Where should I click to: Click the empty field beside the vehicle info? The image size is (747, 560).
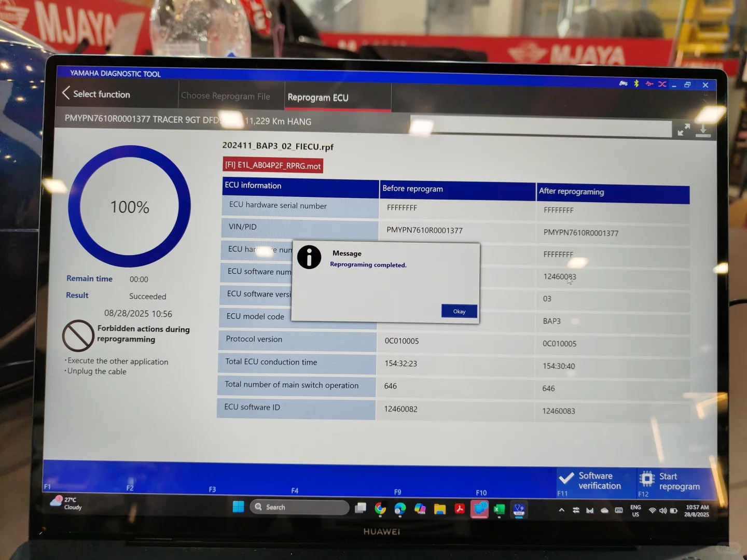pos(541,127)
